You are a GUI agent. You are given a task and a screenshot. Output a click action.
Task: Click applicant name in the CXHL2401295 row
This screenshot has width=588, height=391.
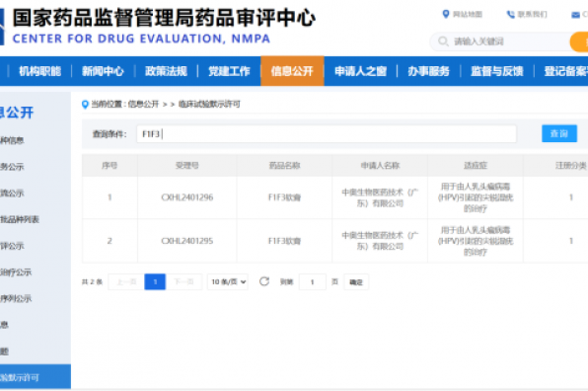(380, 241)
